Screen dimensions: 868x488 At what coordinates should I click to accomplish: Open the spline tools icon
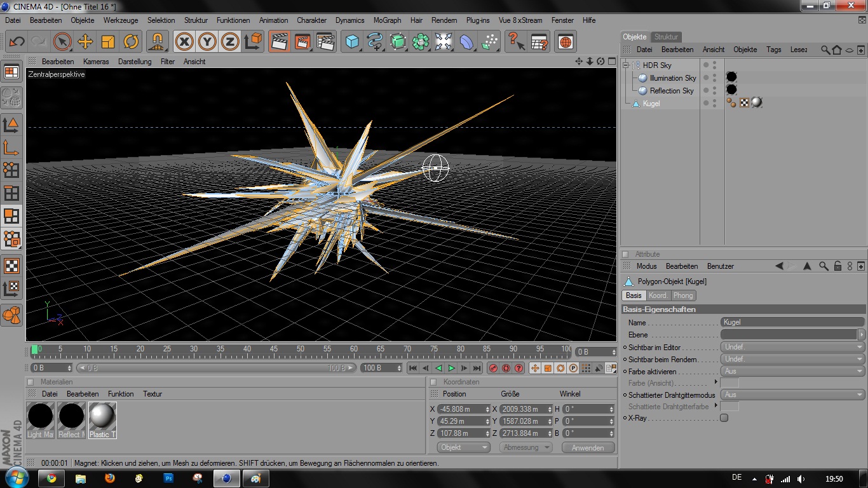coord(375,42)
